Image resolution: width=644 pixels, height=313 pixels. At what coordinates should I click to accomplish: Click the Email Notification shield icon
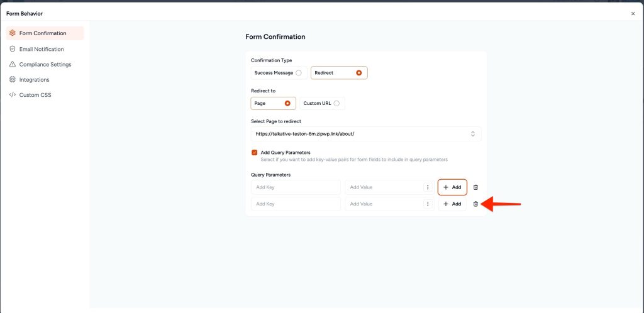[13, 49]
